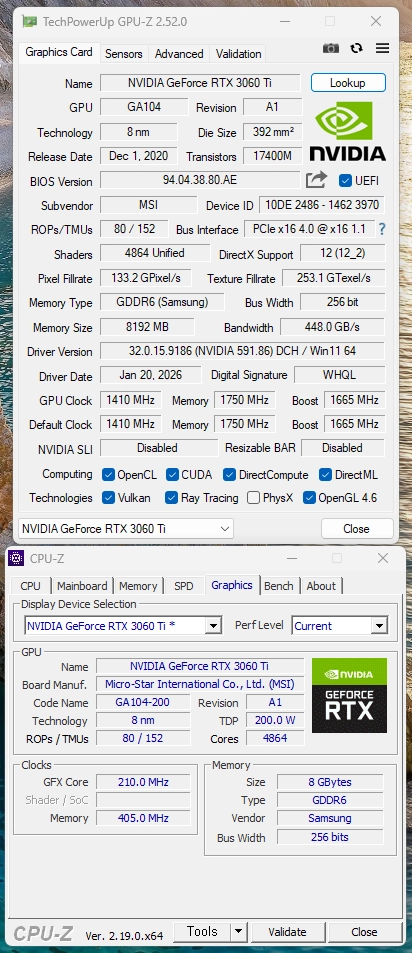Open the GPU-Z hamburger menu
The height and width of the screenshot is (953, 412).
[x=382, y=48]
